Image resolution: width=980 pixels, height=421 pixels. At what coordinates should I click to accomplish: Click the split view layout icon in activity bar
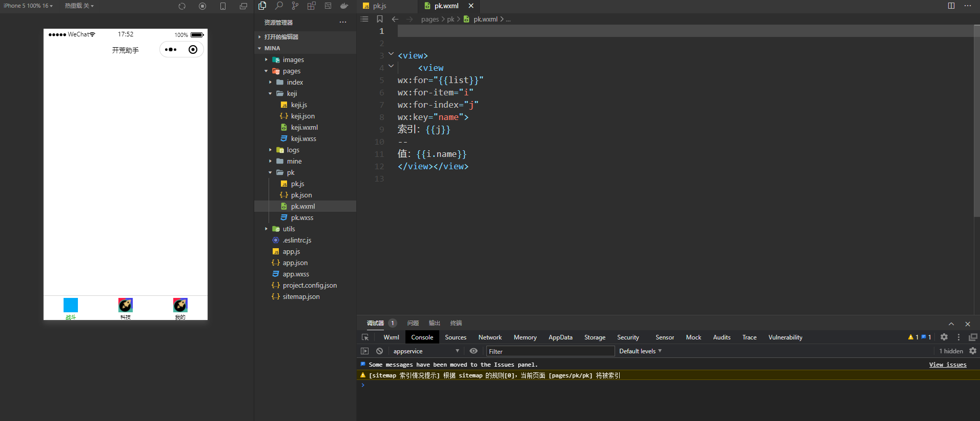328,6
